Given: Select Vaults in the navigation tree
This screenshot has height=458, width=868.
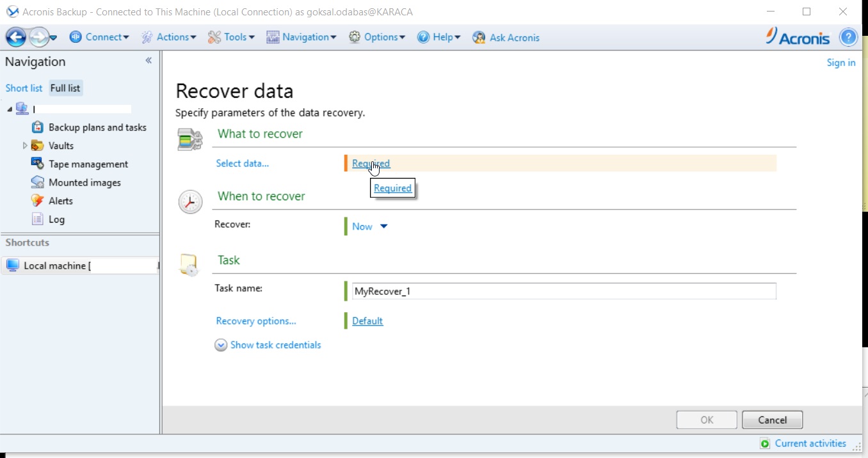Looking at the screenshot, I should (61, 146).
